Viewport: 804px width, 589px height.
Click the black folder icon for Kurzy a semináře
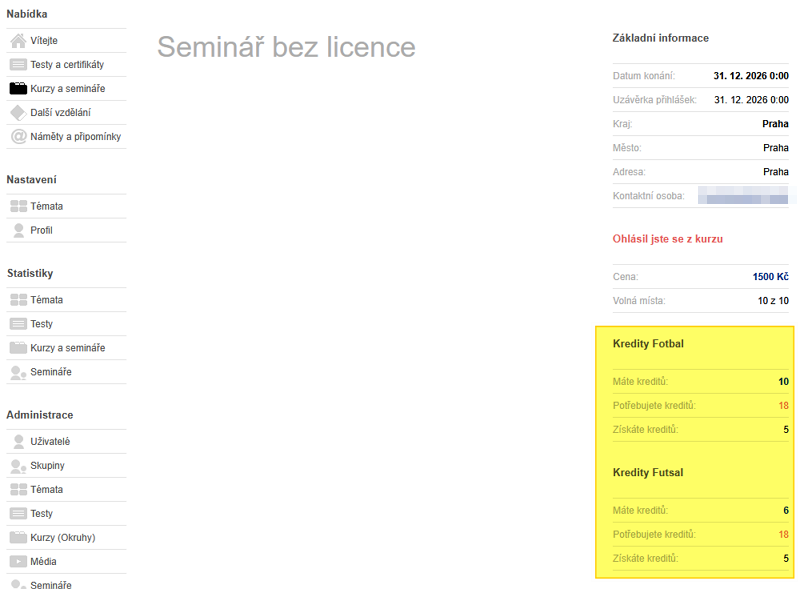tap(18, 89)
